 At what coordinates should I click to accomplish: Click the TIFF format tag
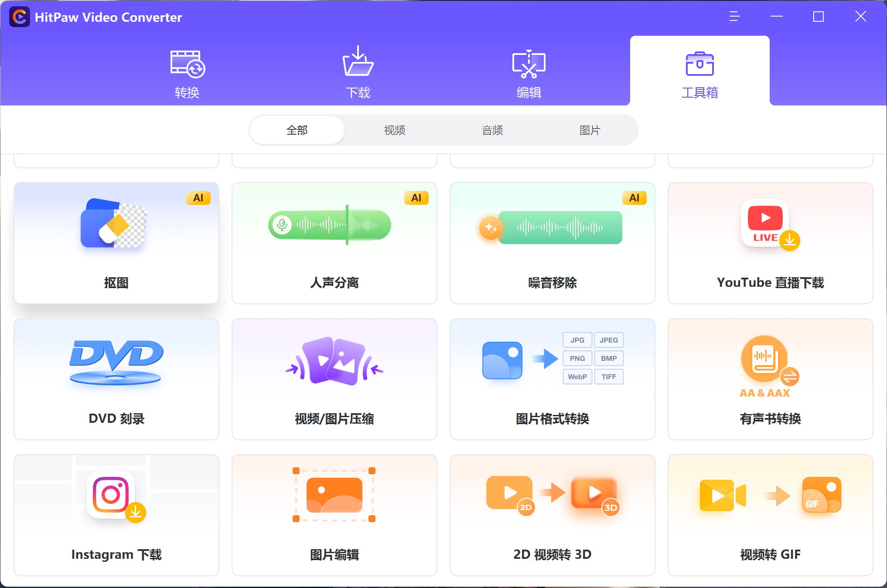pos(609,377)
